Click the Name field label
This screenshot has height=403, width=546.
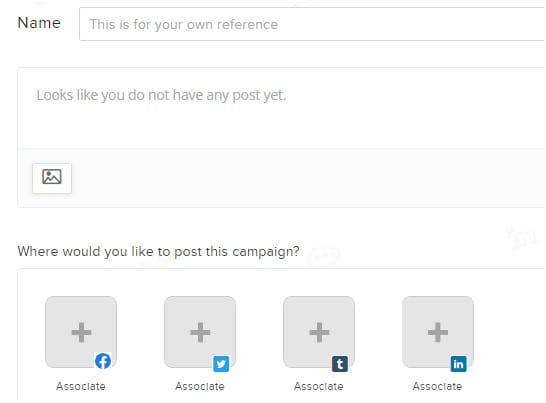[x=39, y=23]
